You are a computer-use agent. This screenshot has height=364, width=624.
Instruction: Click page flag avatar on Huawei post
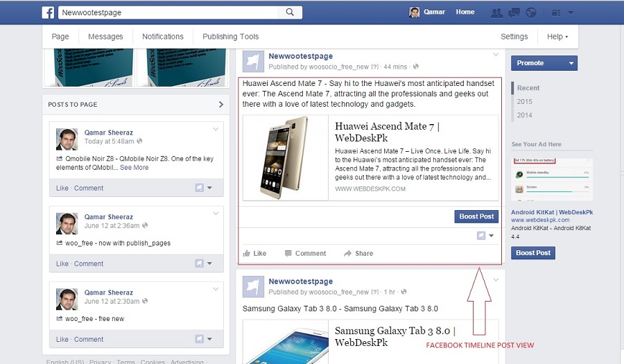click(253, 61)
